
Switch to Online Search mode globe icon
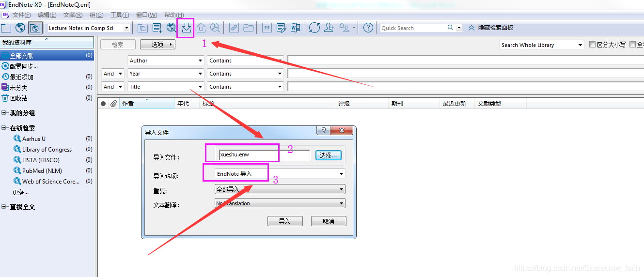click(x=20, y=28)
